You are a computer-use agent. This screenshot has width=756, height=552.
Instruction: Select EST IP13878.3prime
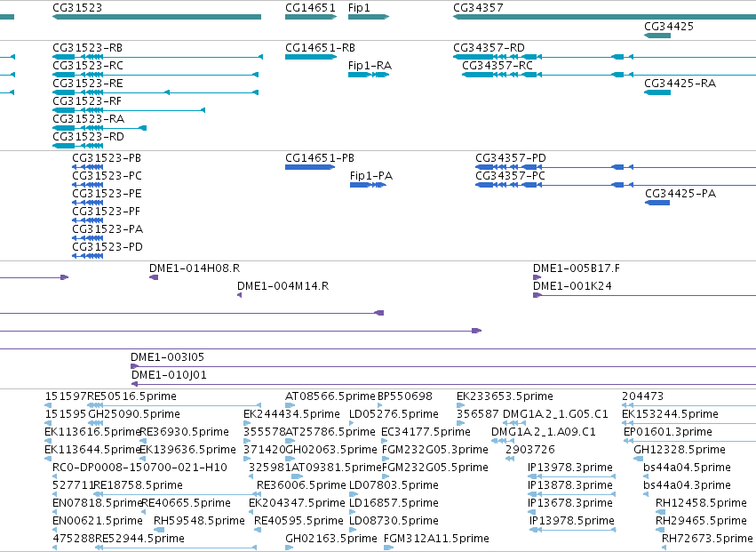[570, 486]
